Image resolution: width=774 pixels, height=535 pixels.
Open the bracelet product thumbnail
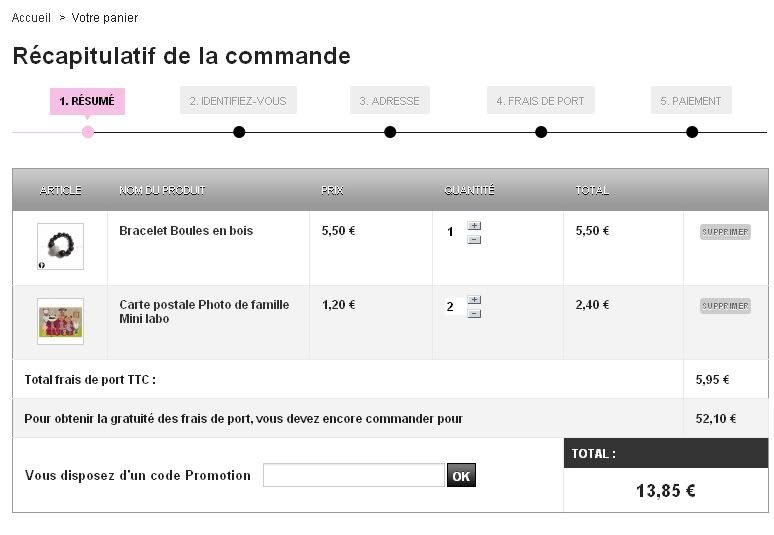pos(60,246)
